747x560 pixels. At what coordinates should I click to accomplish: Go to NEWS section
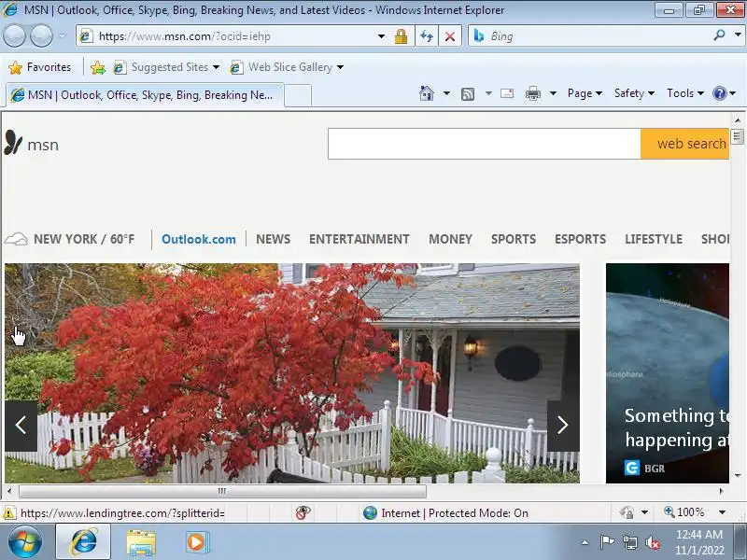point(273,239)
